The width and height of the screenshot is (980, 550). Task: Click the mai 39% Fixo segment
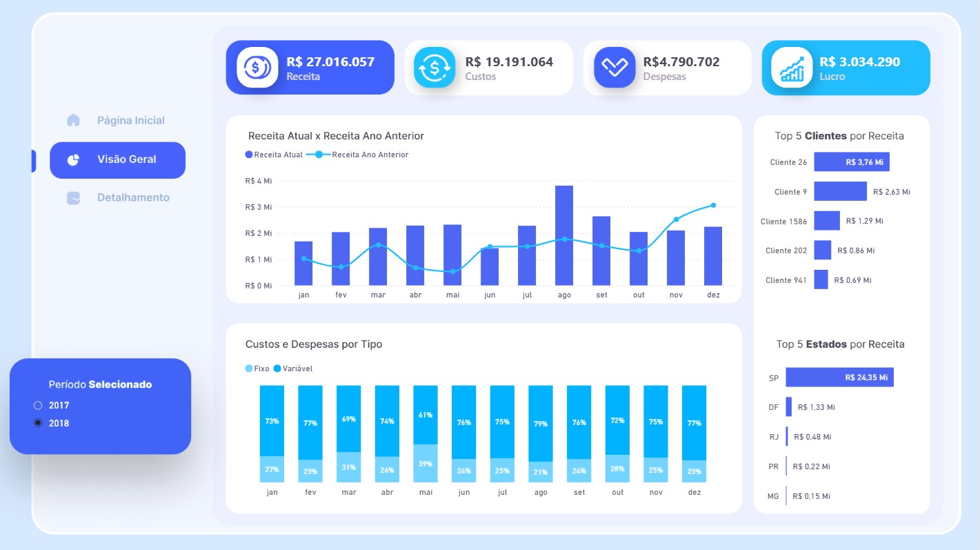coord(426,463)
